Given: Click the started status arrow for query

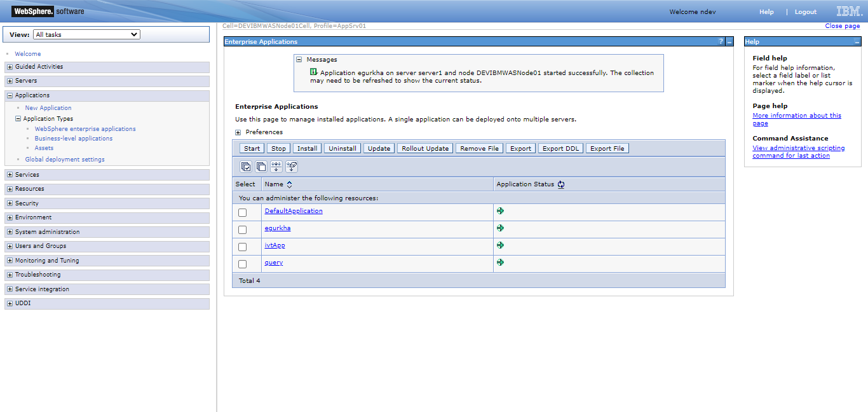Looking at the screenshot, I should [x=500, y=262].
